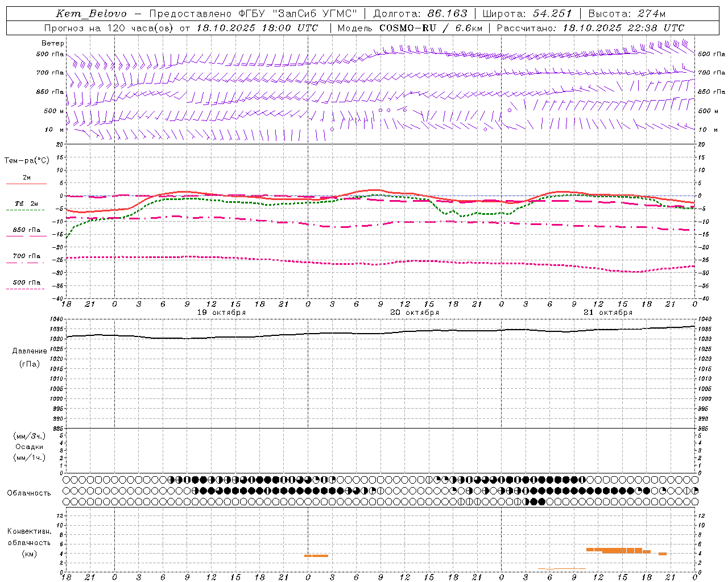Click the 21 октября date label
The image size is (728, 582).
608,313
